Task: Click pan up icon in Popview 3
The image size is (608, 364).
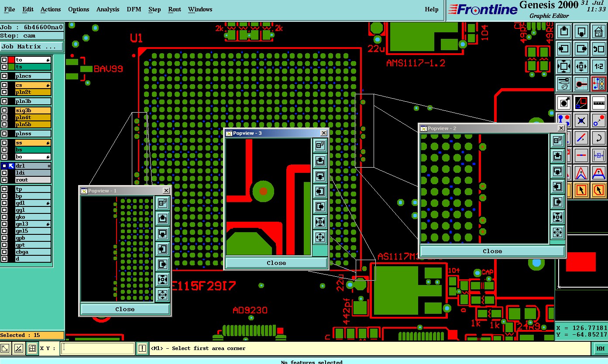Action: (320, 160)
